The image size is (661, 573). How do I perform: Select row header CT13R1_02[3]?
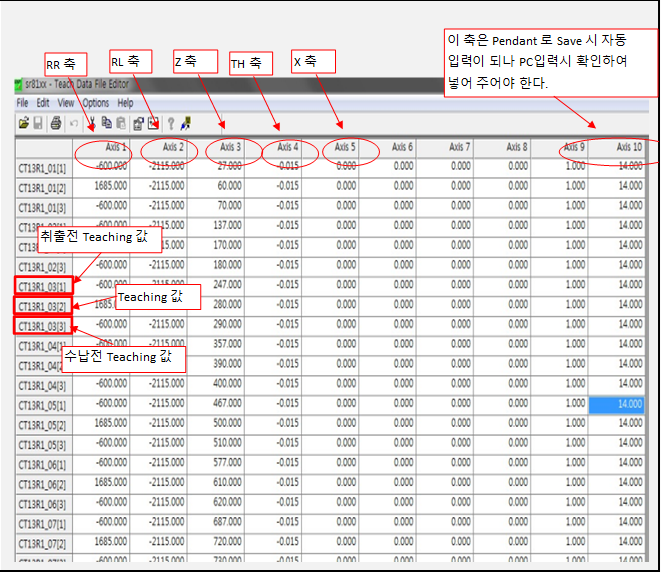(44, 267)
